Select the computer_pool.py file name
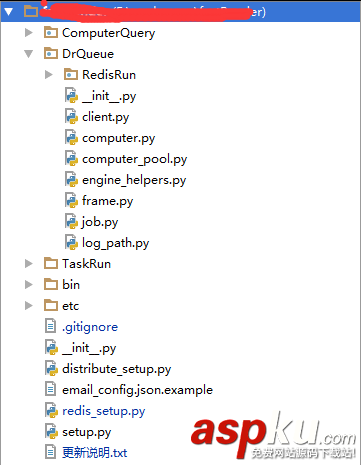The height and width of the screenshot is (465, 361). [x=135, y=159]
